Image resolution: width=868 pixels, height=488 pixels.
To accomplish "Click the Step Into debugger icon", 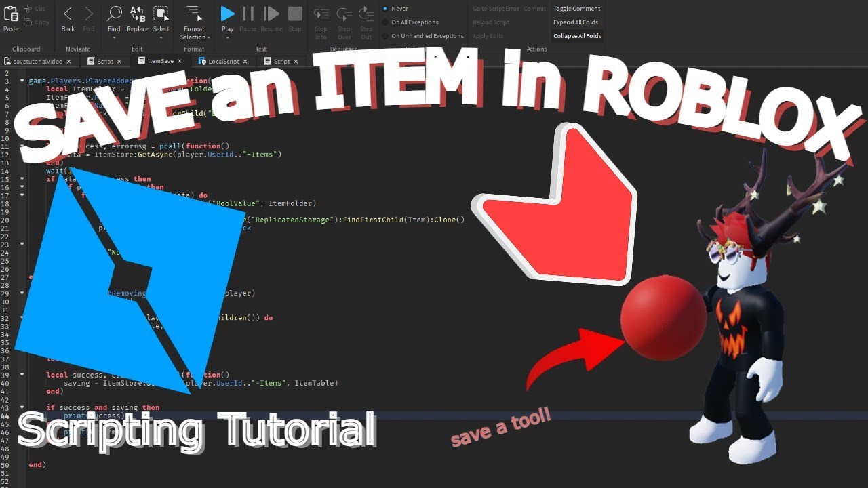I will [x=321, y=13].
